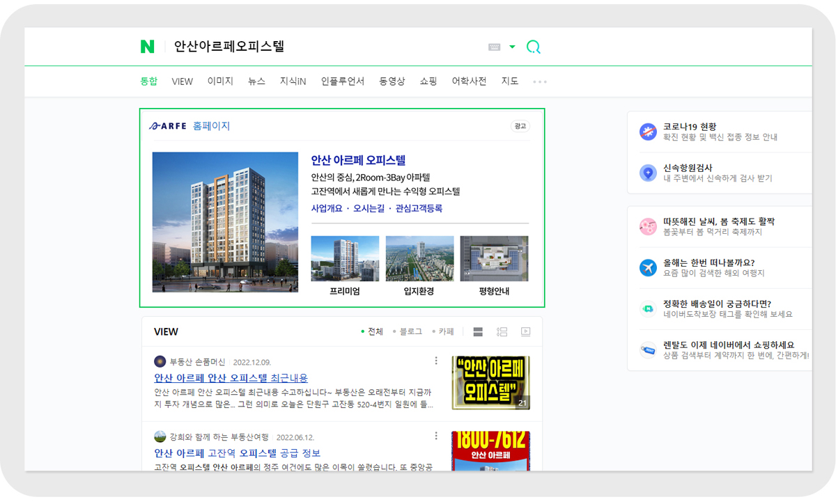Open 렌탈도 이제 네이버에서 쇼핑하세요 link
Viewport: 836px width, 504px height.
pos(729,345)
